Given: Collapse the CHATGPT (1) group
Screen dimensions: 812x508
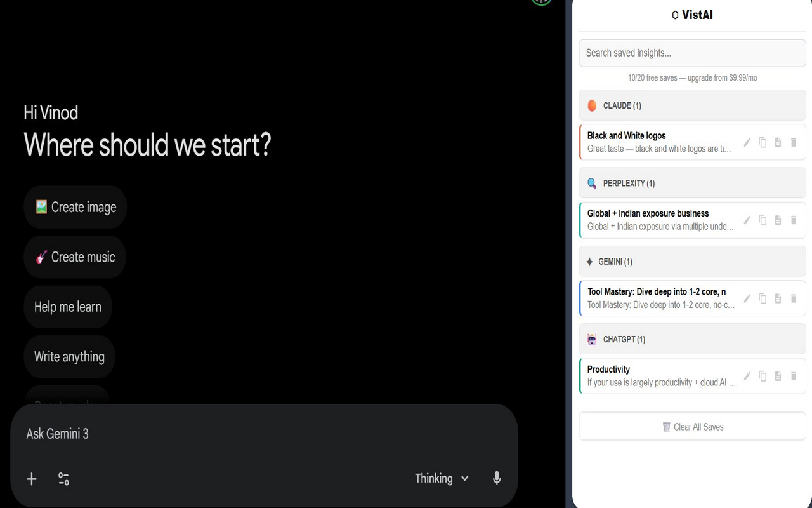Looking at the screenshot, I should (692, 340).
